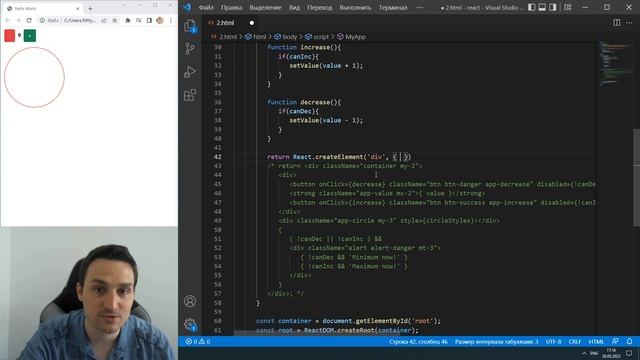Open the browser reading list icon
The image size is (640, 360).
[x=138, y=20]
